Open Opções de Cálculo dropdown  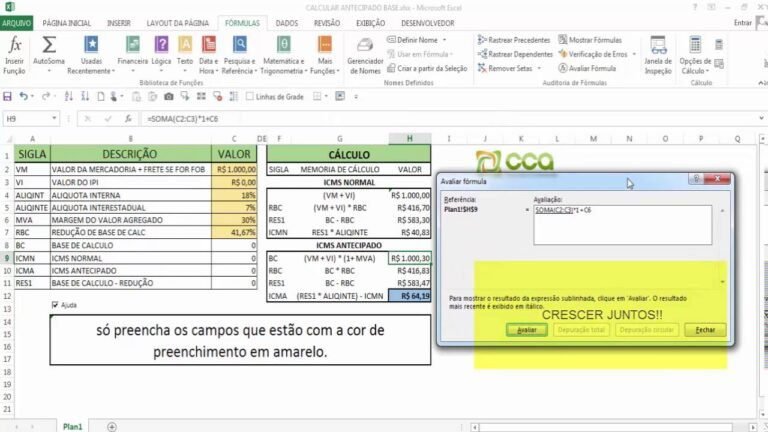(695, 55)
